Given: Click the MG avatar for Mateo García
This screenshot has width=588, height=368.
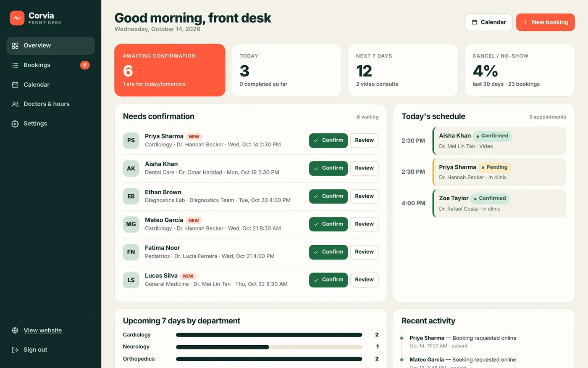Looking at the screenshot, I should point(131,225).
